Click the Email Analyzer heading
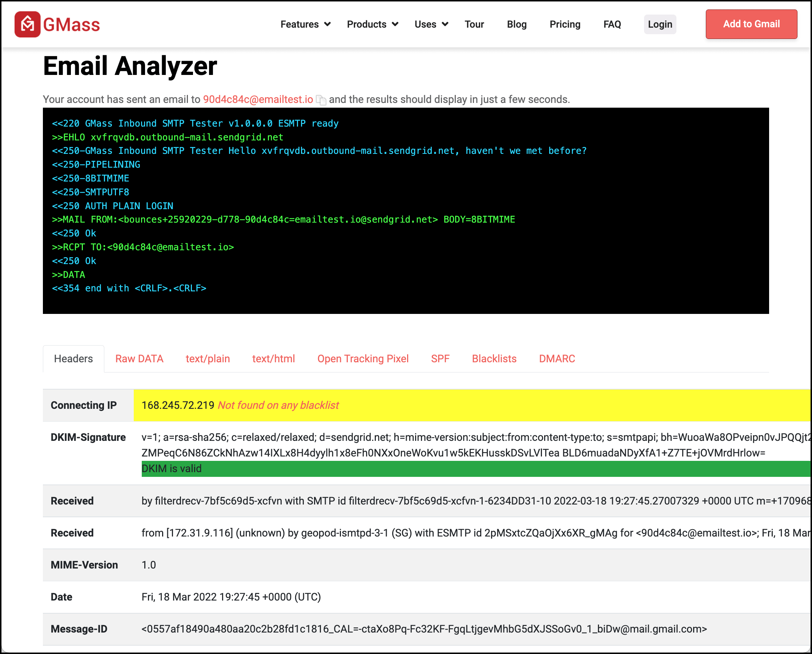The image size is (812, 654). pyautogui.click(x=130, y=66)
